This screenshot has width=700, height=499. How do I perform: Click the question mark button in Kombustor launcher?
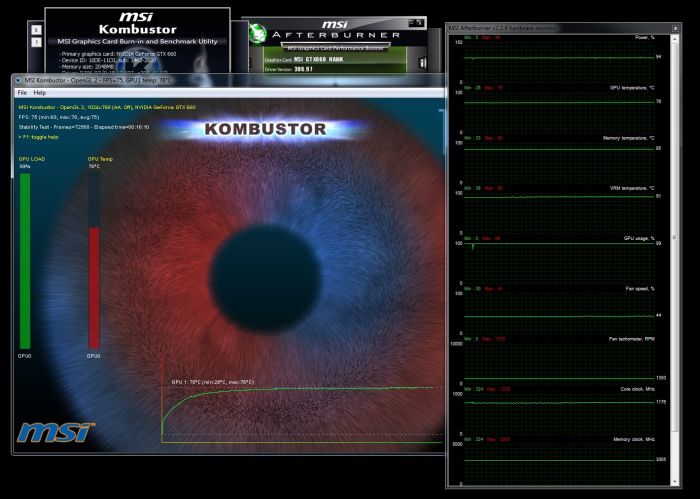click(37, 42)
